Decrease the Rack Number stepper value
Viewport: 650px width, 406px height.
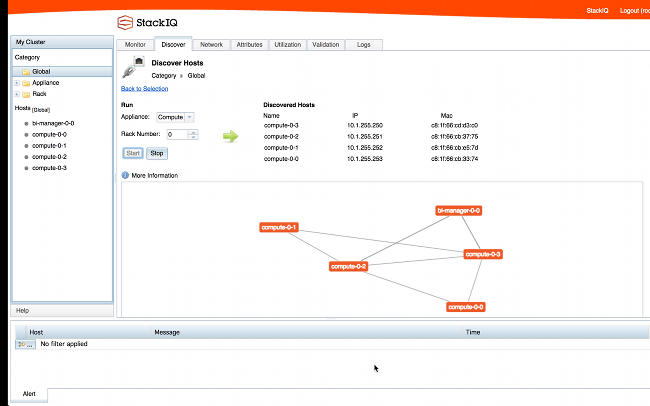(193, 137)
